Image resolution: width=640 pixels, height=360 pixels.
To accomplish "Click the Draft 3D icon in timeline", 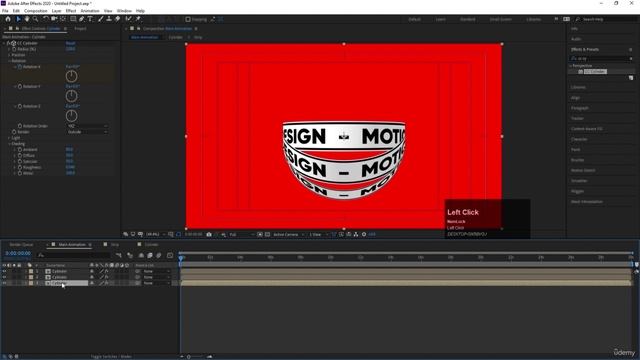I will coord(130,256).
